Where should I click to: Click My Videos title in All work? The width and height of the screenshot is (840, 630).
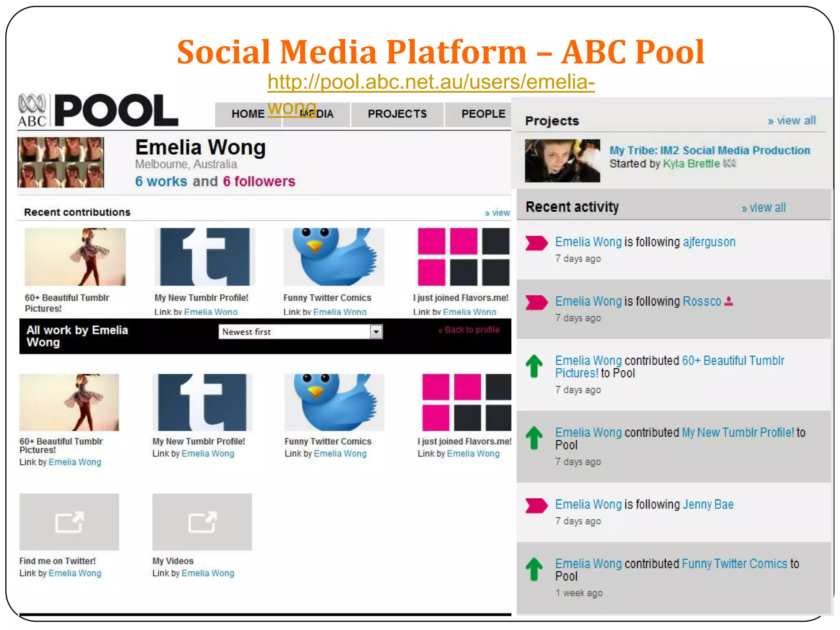[173, 561]
